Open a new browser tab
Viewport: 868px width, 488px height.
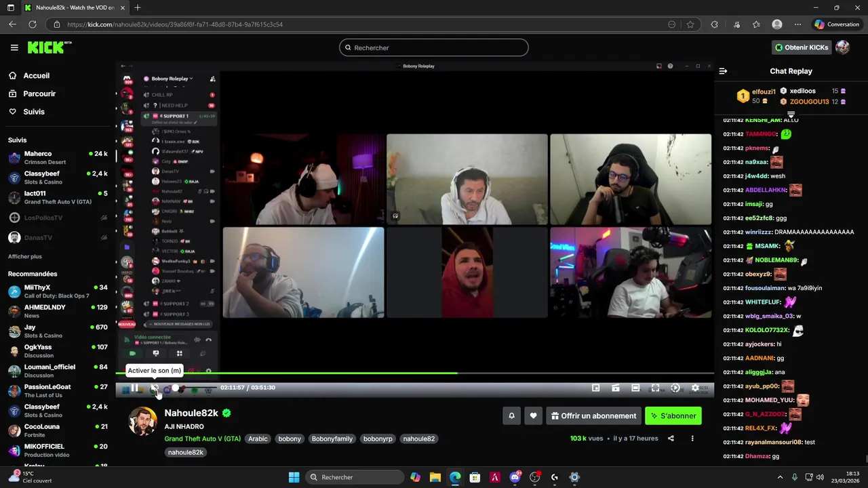[138, 7]
